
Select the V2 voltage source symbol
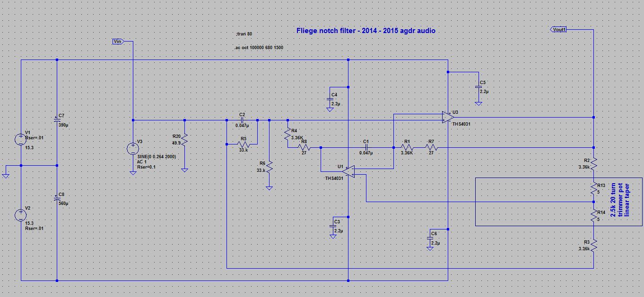21,215
